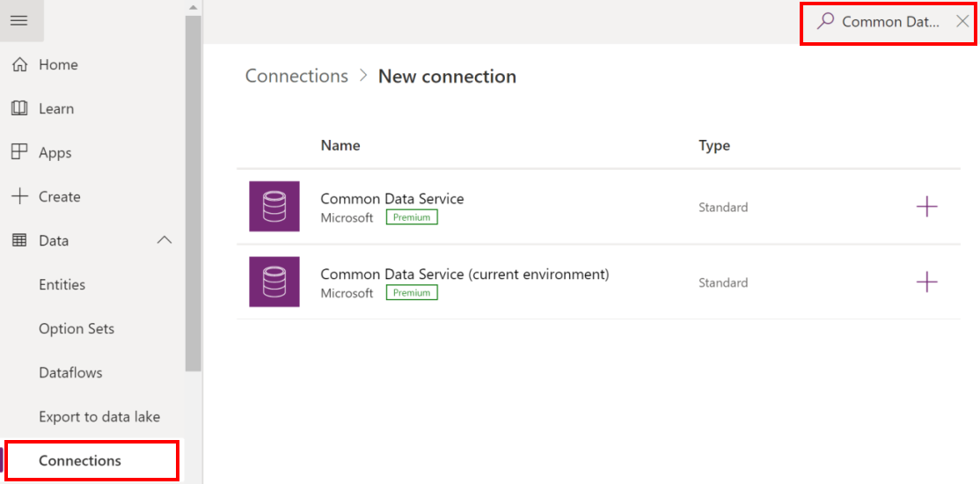Click the Create plus icon
The image size is (980, 484).
click(20, 196)
